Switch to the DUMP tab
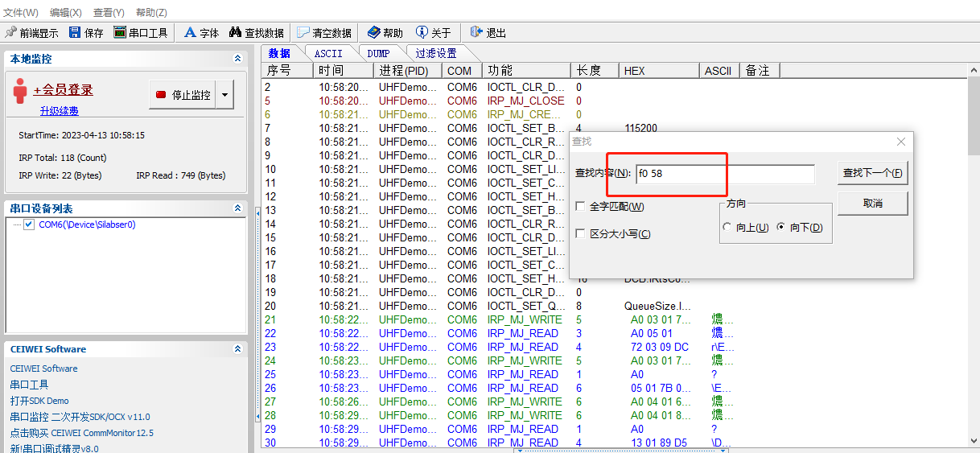This screenshot has width=980, height=453. [378, 53]
